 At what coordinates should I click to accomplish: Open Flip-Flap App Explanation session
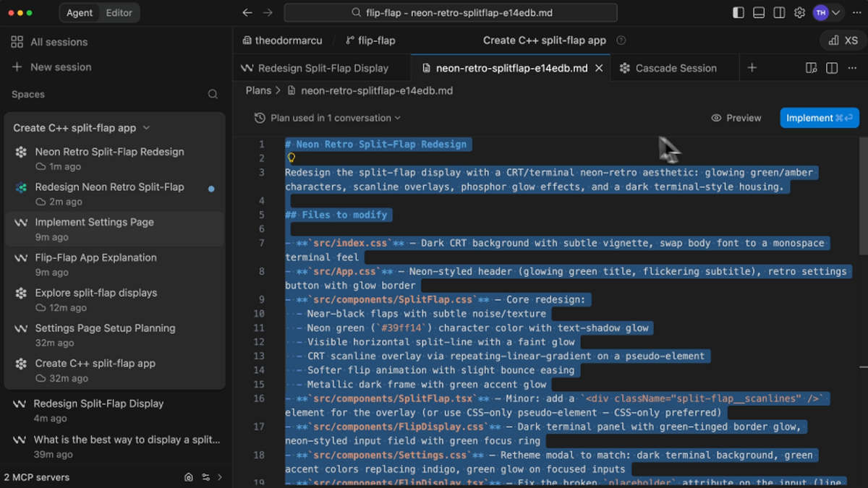[x=114, y=264]
